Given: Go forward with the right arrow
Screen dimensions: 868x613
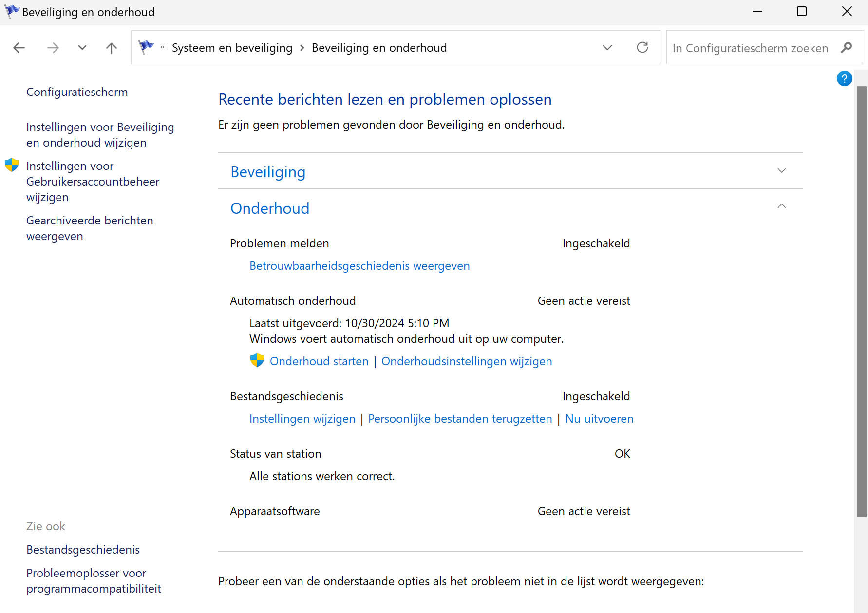Looking at the screenshot, I should point(53,48).
